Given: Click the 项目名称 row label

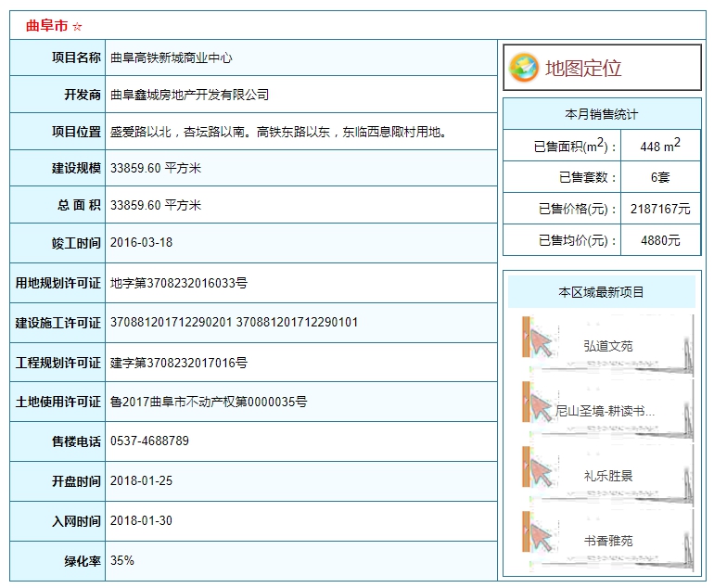Looking at the screenshot, I should (x=76, y=58).
